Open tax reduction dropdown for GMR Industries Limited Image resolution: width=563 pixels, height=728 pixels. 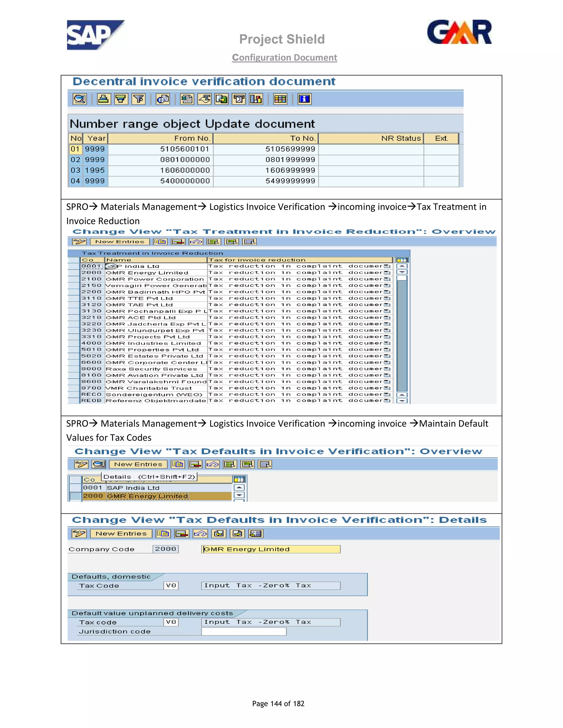point(387,343)
